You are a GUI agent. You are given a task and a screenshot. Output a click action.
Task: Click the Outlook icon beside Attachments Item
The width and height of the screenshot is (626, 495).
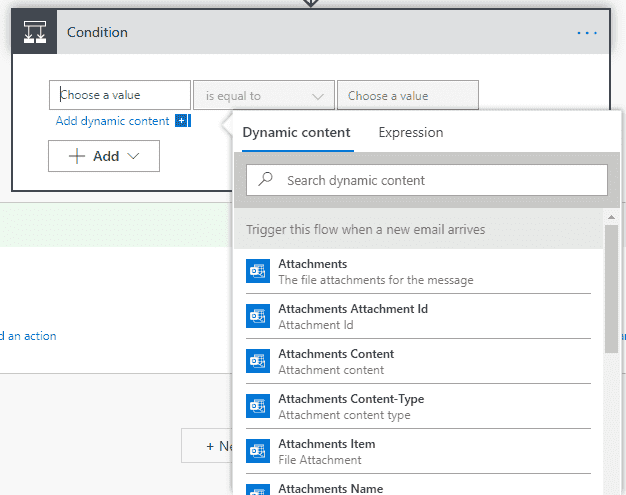click(x=258, y=451)
